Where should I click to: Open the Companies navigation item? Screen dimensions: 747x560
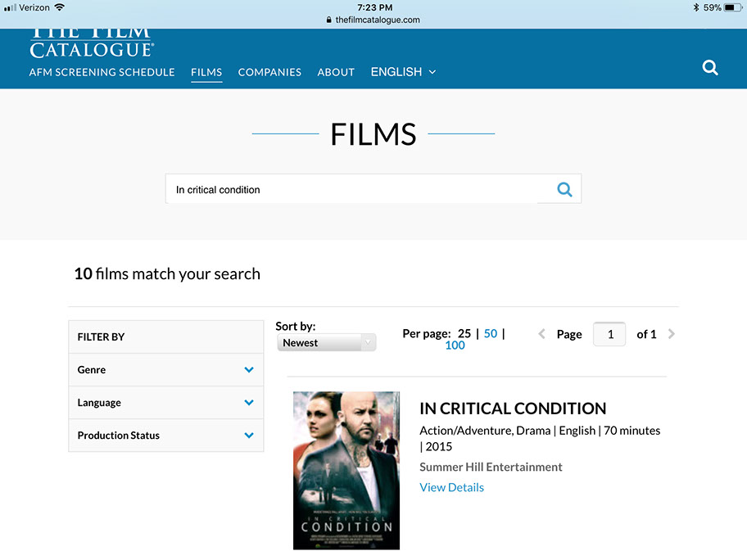click(x=269, y=72)
